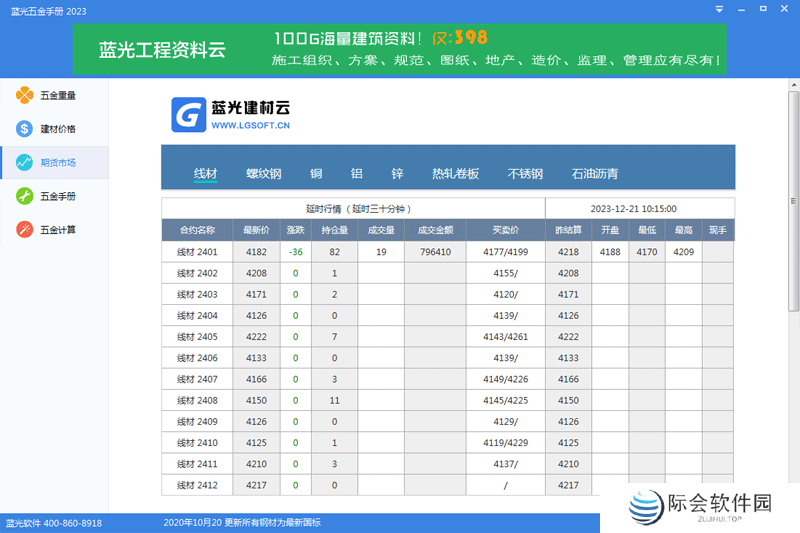Switch to the 石油沥青 tab
This screenshot has width=800, height=533.
point(595,174)
